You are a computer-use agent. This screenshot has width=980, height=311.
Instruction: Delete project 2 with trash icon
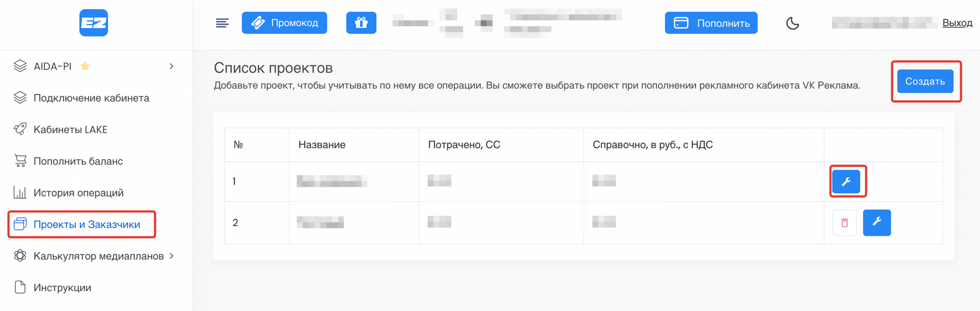(x=844, y=223)
